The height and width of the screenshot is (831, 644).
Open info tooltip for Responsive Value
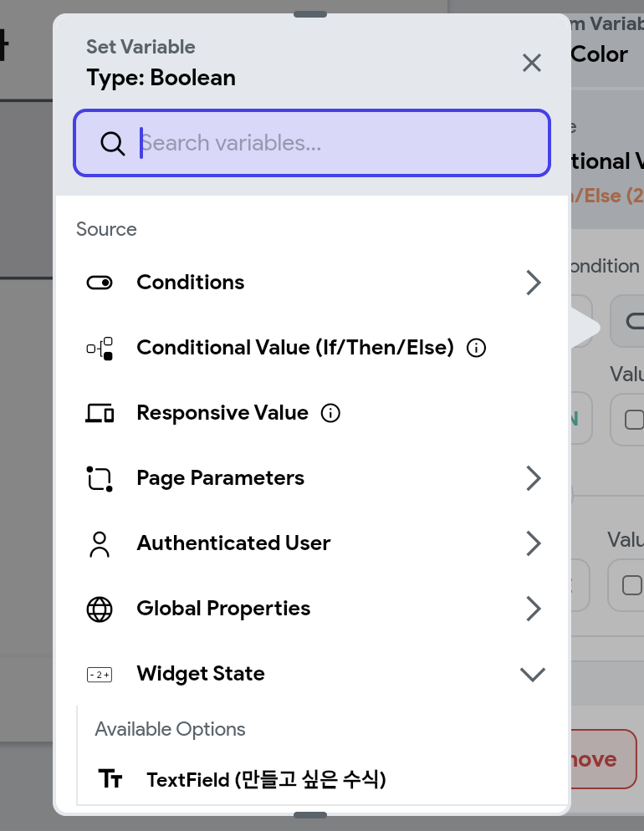pos(330,413)
